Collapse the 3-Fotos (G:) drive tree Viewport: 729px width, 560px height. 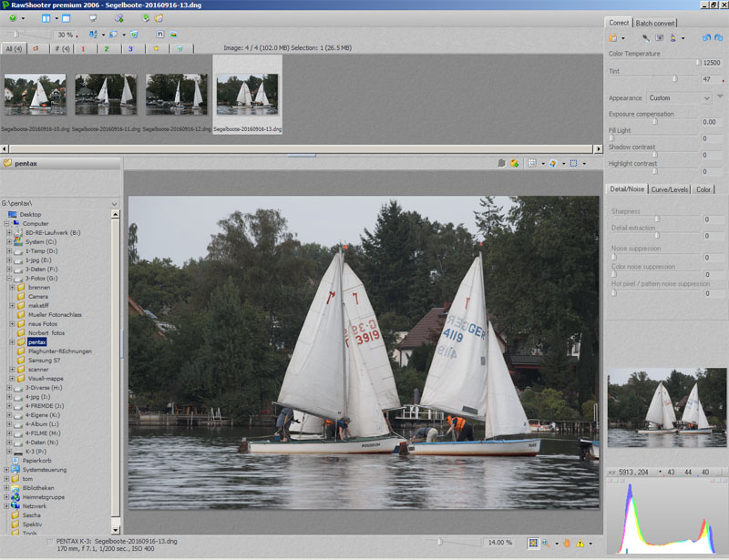coord(8,278)
